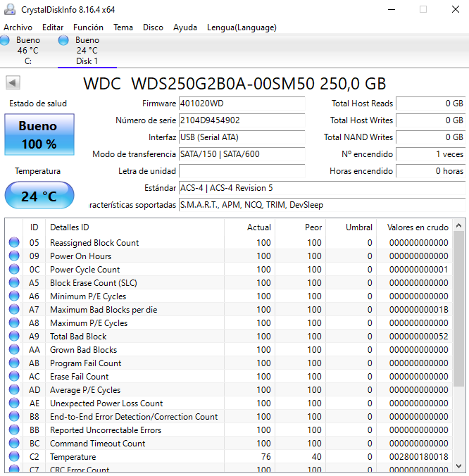The height and width of the screenshot is (476, 469).
Task: Click status orb of Total Bad Block row
Action: point(14,336)
